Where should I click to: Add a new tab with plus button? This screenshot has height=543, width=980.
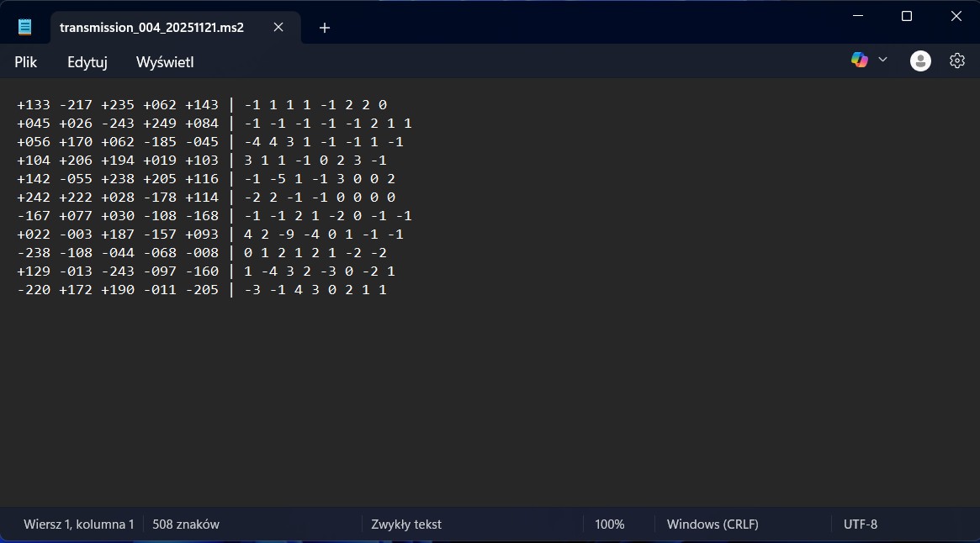pyautogui.click(x=325, y=28)
